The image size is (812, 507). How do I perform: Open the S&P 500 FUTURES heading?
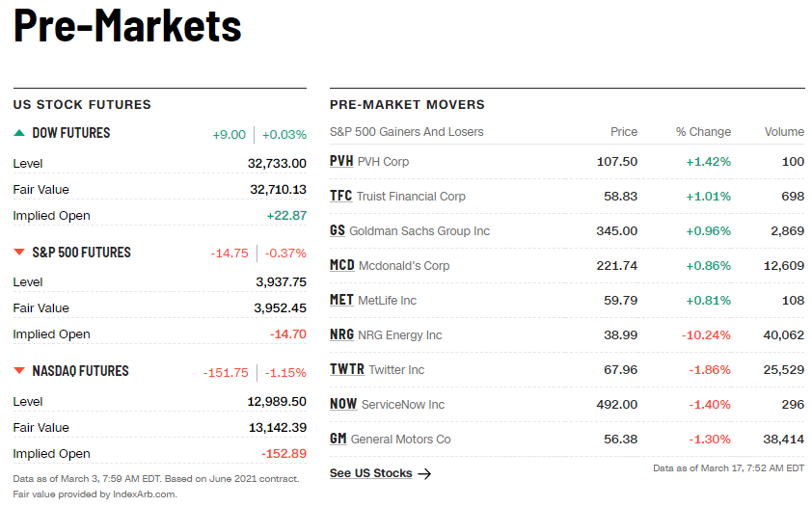point(81,253)
